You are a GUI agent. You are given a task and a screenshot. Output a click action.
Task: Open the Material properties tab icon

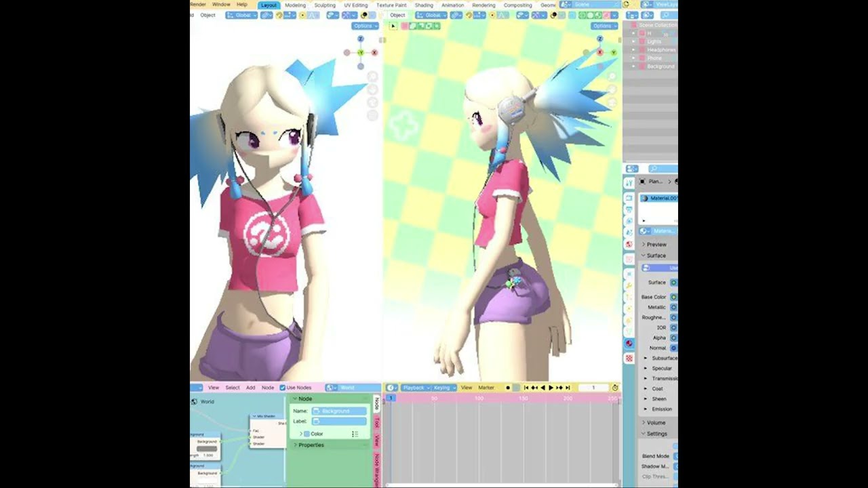point(629,342)
